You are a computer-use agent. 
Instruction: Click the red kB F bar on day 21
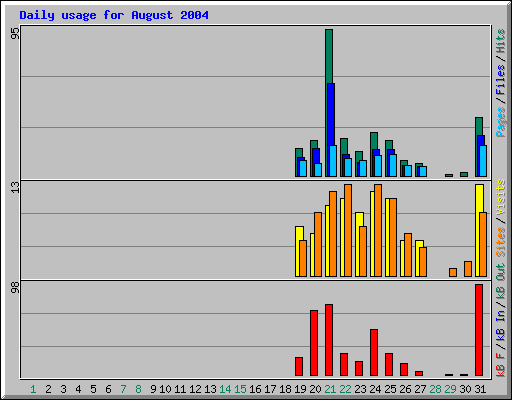pos(329,340)
